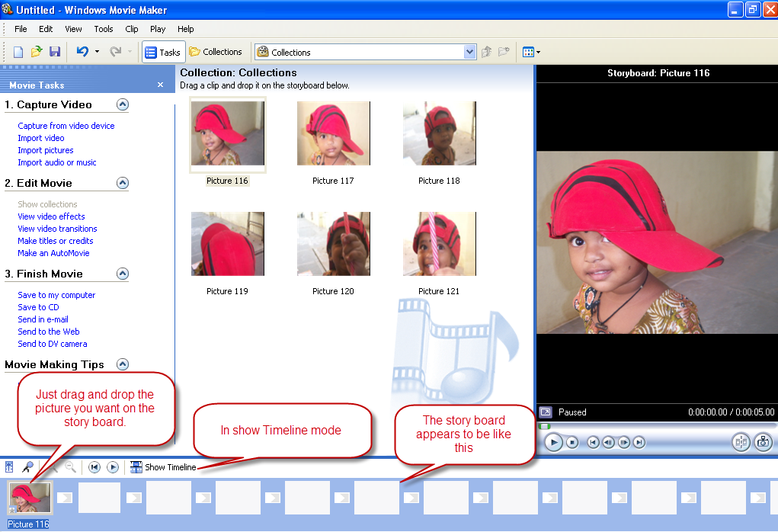Viewport: 778px width, 532px height.
Task: Click the Import pictures link
Action: (x=47, y=150)
